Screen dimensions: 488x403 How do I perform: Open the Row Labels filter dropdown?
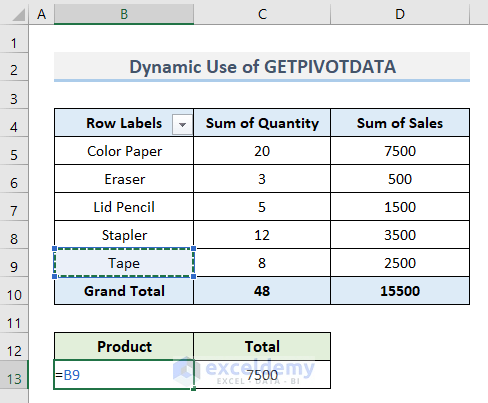pos(182,124)
